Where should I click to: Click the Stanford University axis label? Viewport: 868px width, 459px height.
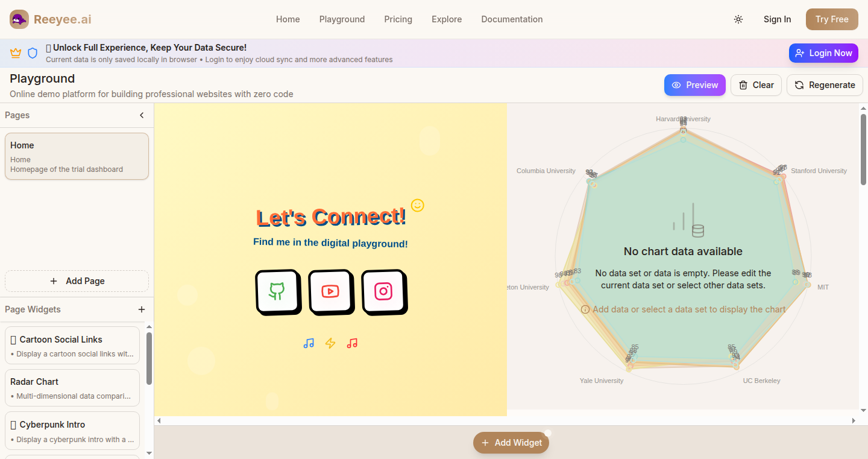(x=819, y=171)
